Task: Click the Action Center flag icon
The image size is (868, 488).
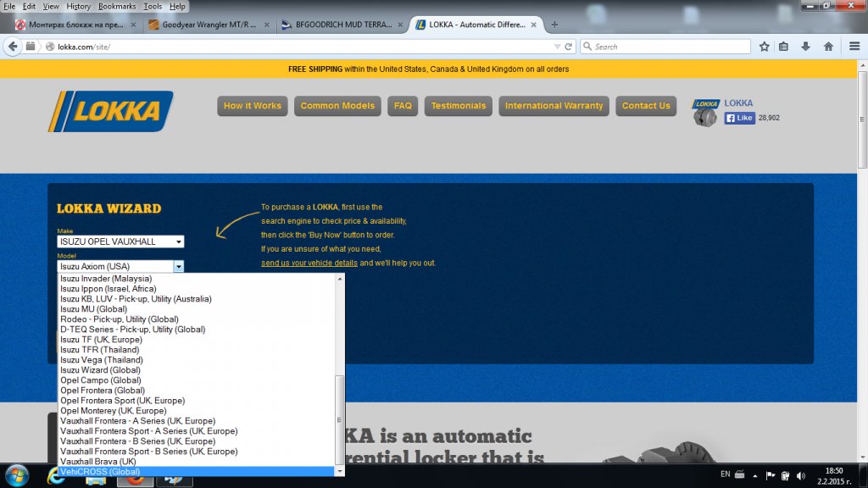Action: [770, 476]
